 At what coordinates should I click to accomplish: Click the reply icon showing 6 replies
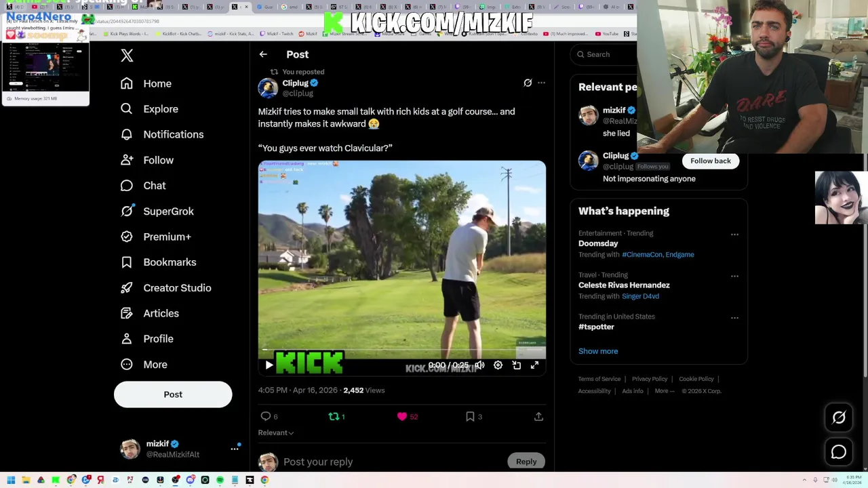coord(266,416)
